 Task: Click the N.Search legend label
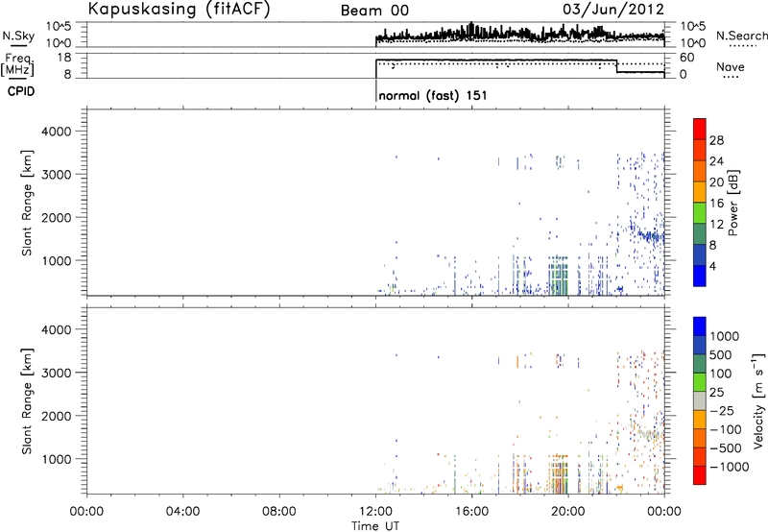pos(741,36)
